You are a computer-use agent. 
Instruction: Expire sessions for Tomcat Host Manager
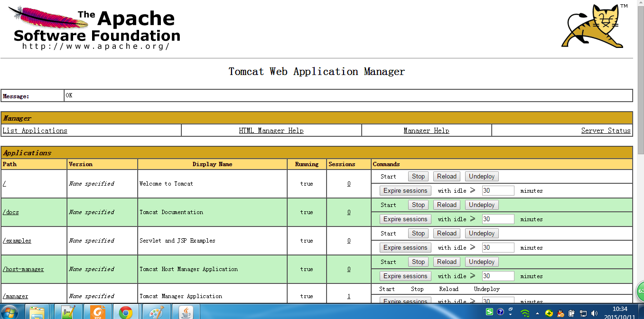tap(405, 276)
